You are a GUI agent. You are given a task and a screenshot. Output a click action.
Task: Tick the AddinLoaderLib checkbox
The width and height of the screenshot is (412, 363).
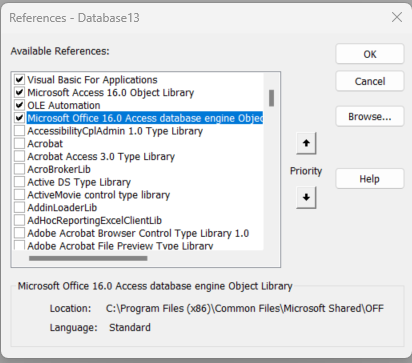pyautogui.click(x=19, y=207)
